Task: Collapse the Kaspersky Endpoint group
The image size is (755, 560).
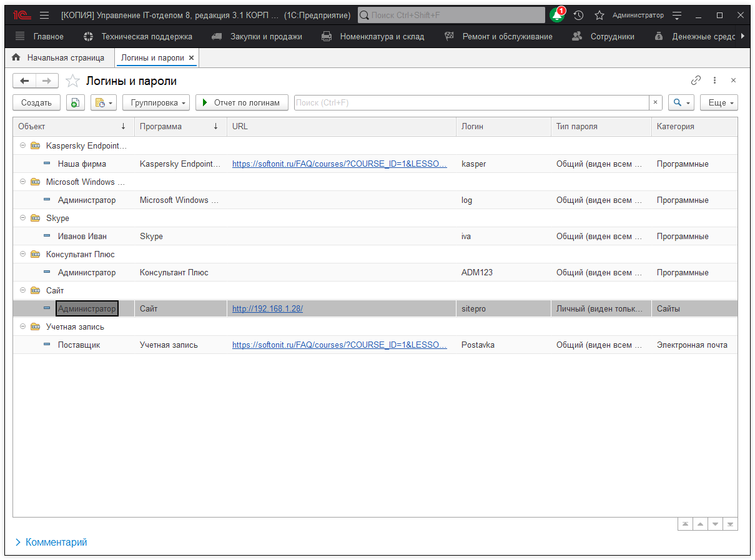Action: pos(23,146)
